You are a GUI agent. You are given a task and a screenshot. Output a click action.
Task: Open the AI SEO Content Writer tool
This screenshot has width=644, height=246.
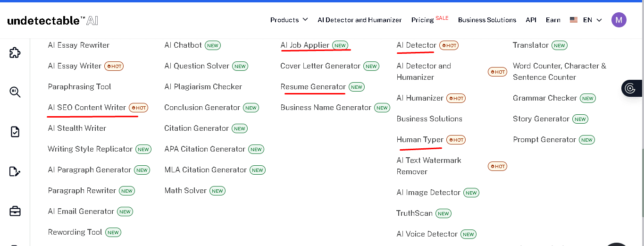click(87, 108)
